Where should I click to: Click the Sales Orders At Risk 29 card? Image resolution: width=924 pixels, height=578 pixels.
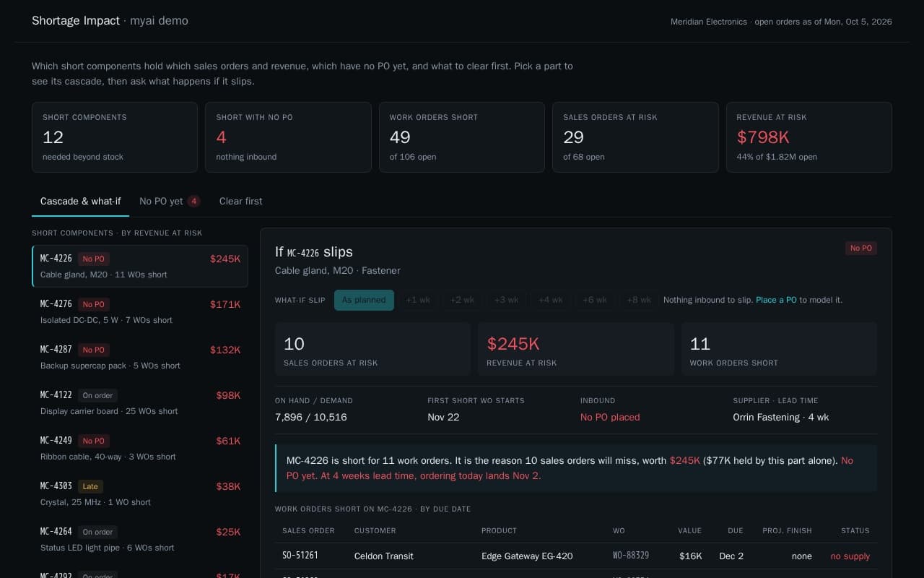pyautogui.click(x=635, y=137)
